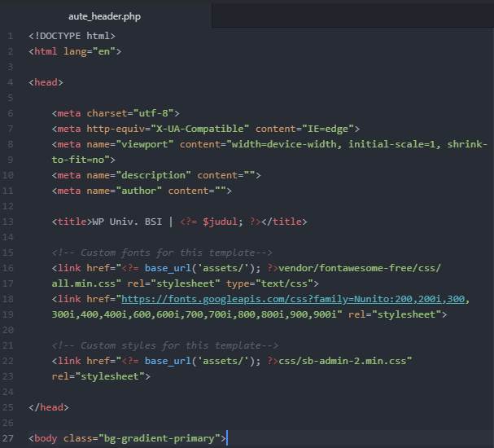494x448 pixels.
Task: Click the "bg-gradient-primary" class value
Action: (x=160, y=438)
